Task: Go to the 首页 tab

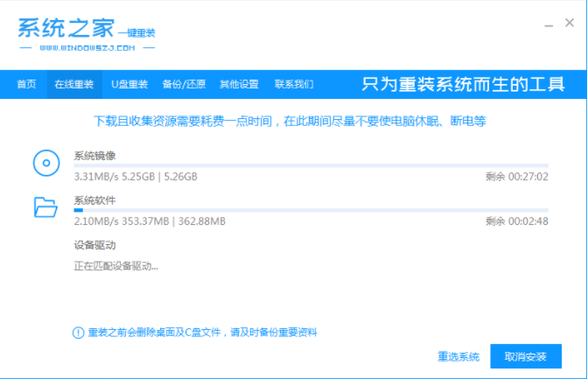Action: 26,85
